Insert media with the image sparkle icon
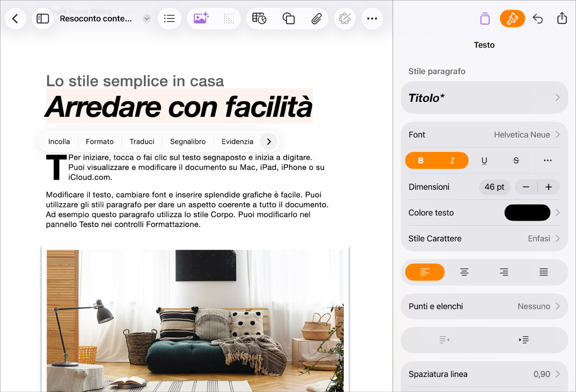This screenshot has width=576, height=392. (x=201, y=19)
